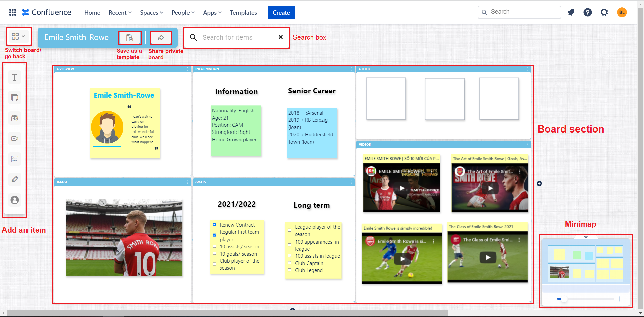This screenshot has height=317, width=644.
Task: Uncheck the Renew Contract checkbox
Action: [215, 225]
